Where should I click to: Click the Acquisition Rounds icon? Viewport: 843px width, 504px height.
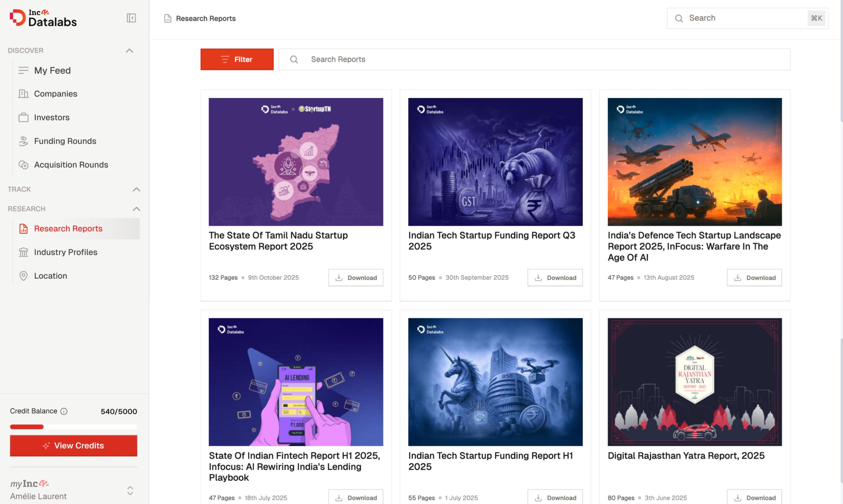point(23,165)
